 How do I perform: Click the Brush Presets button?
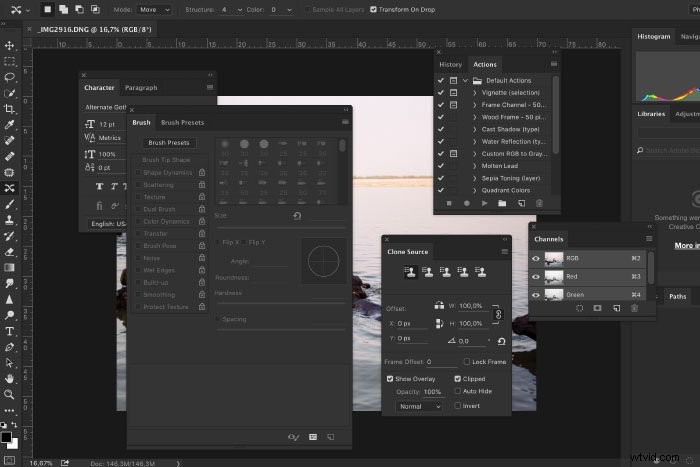[169, 143]
